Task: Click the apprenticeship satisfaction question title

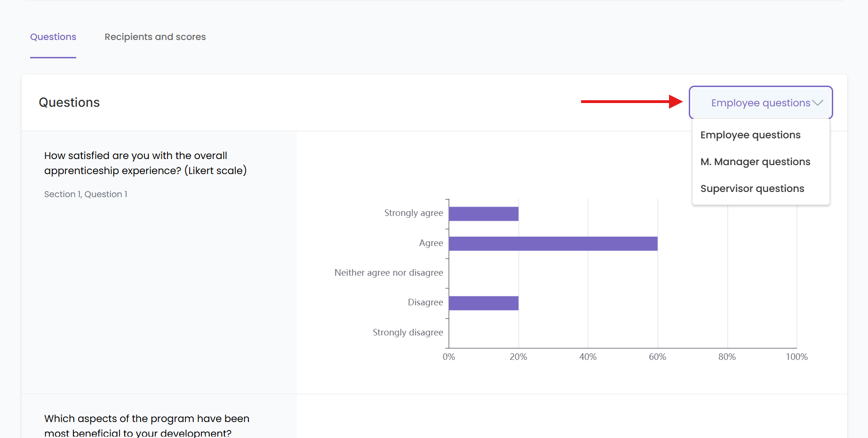Action: pos(145,163)
